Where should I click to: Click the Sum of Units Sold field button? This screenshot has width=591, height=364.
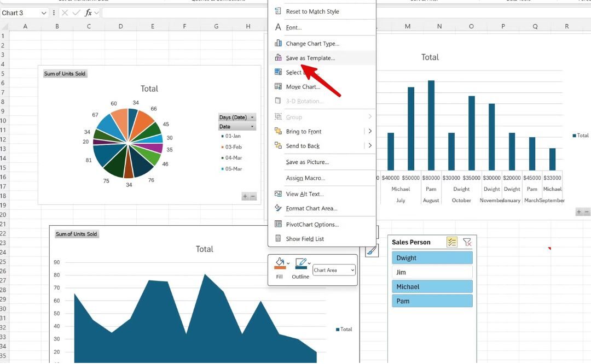65,74
